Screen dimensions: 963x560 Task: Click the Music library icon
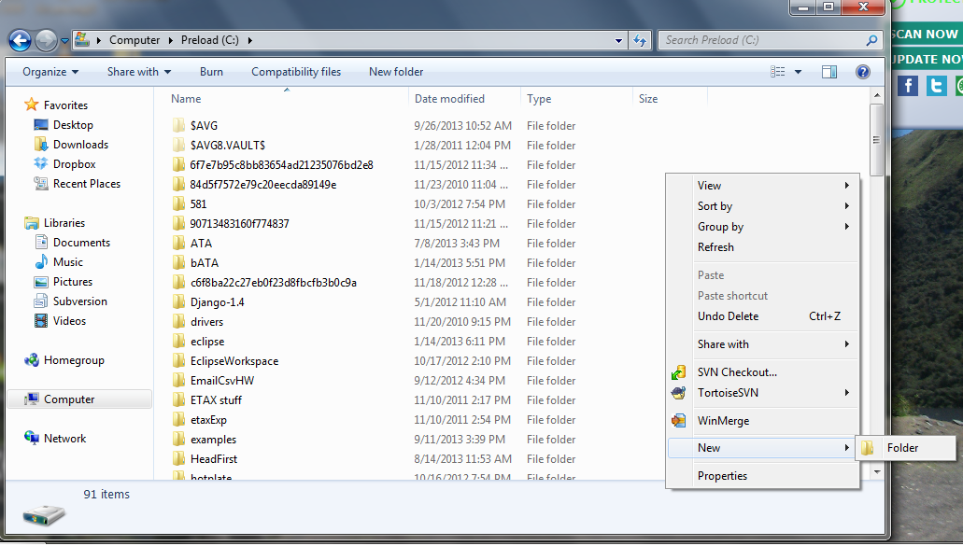40,262
